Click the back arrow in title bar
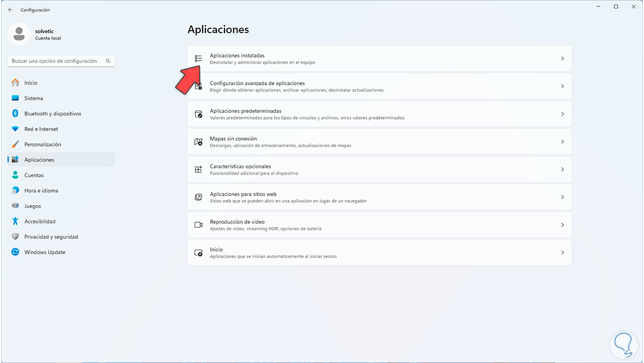The image size is (644, 363). click(x=10, y=10)
